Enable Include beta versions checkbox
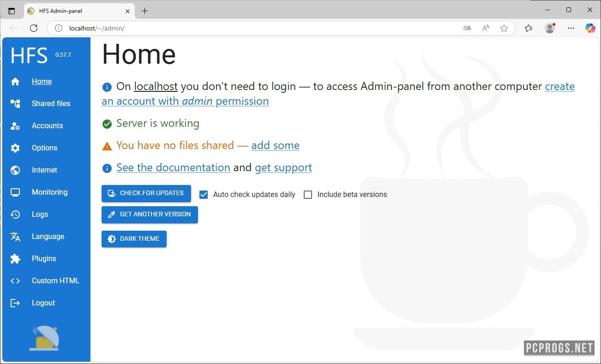 [308, 195]
